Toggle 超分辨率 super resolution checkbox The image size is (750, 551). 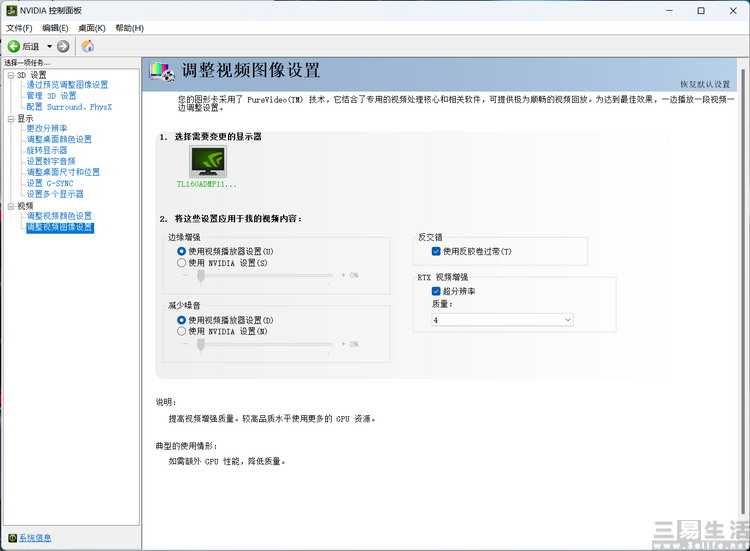(x=436, y=291)
